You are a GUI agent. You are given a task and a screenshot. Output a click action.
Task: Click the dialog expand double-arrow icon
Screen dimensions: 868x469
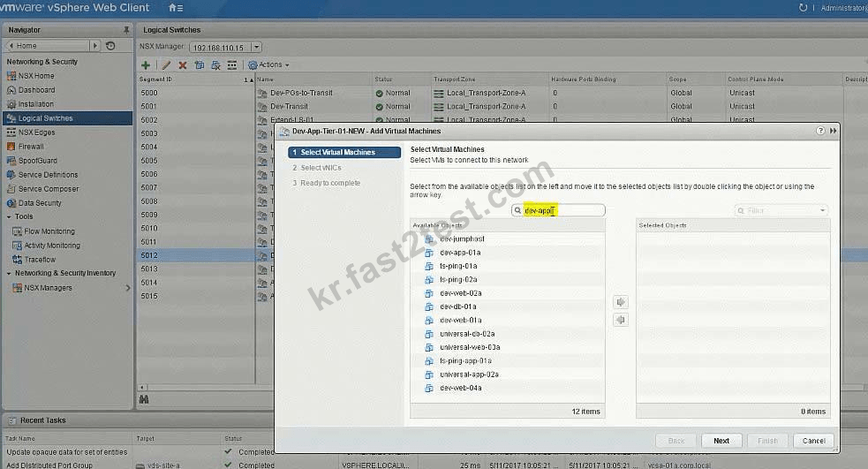[834, 132]
